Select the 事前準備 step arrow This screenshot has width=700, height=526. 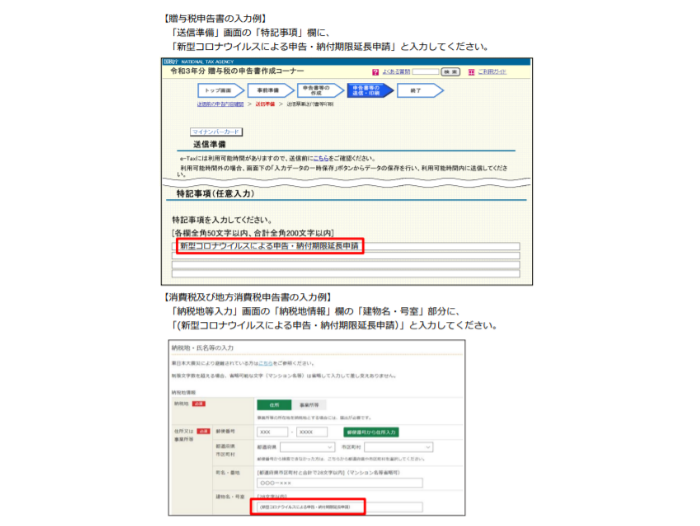[x=268, y=89]
